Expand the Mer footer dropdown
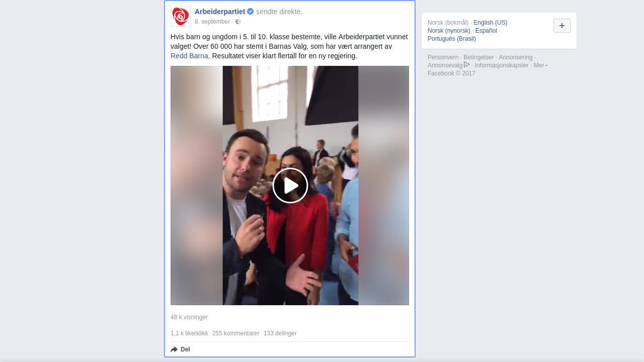The image size is (644, 362). point(540,65)
